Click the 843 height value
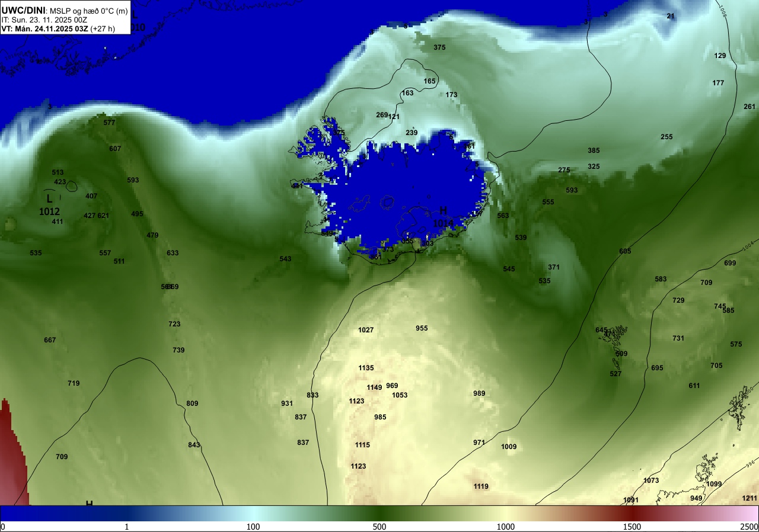The width and height of the screenshot is (759, 532). (x=194, y=445)
